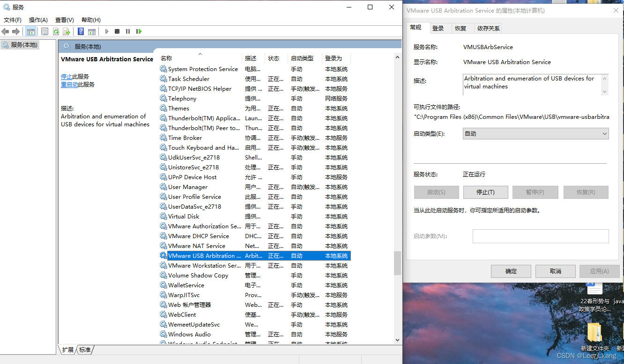Image resolution: width=624 pixels, height=364 pixels.
Task: Click the Export List toolbar icon
Action: pos(67,31)
